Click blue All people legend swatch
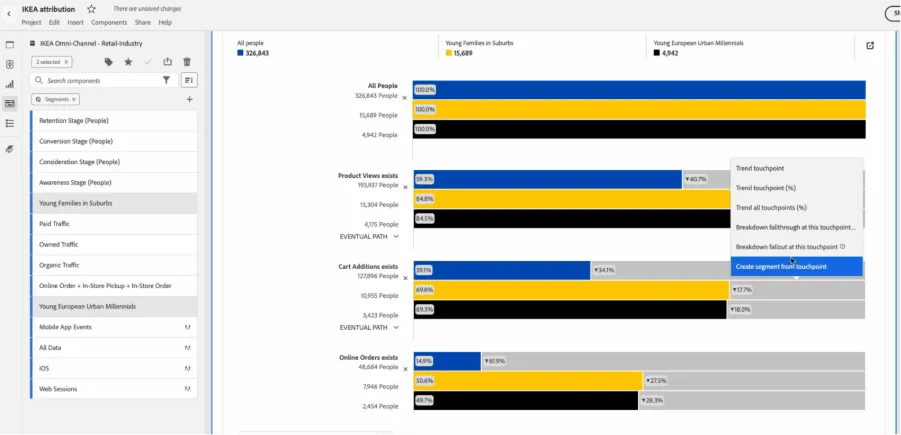The width and height of the screenshot is (901, 435). (x=240, y=53)
